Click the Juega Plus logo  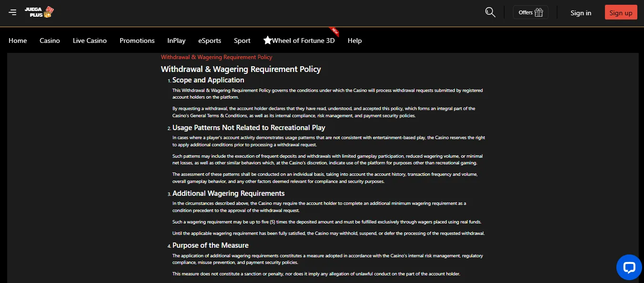click(x=40, y=12)
